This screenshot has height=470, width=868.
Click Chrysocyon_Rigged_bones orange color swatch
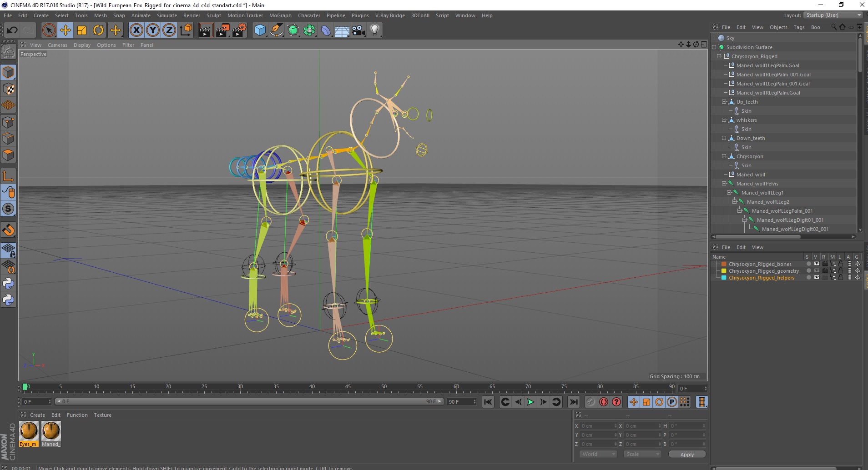(x=724, y=264)
